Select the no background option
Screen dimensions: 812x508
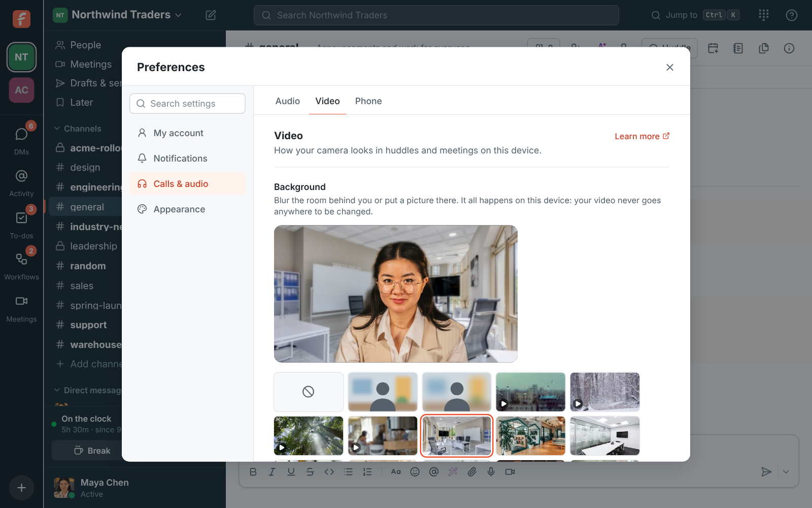pyautogui.click(x=309, y=392)
